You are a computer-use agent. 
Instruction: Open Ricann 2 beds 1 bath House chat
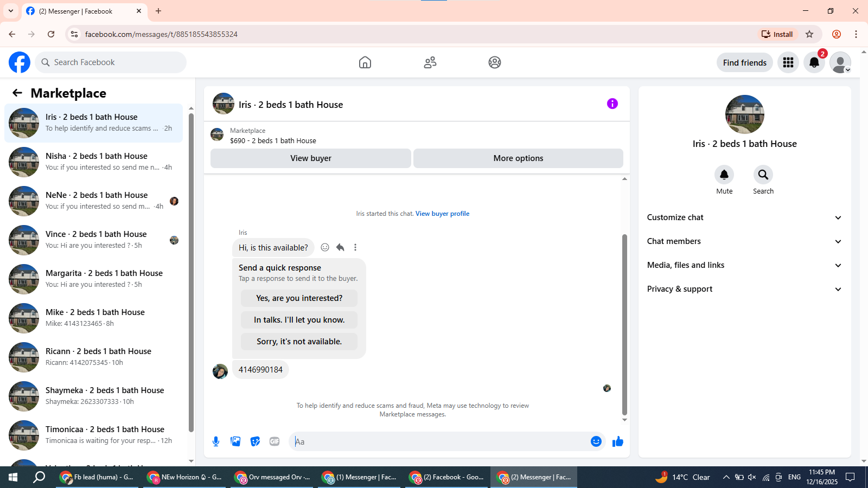pyautogui.click(x=94, y=357)
